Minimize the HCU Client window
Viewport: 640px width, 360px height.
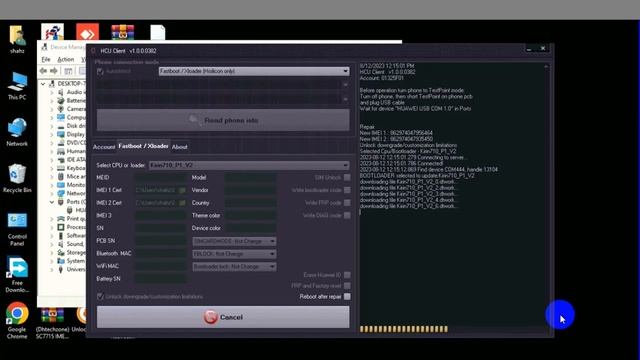(529, 49)
